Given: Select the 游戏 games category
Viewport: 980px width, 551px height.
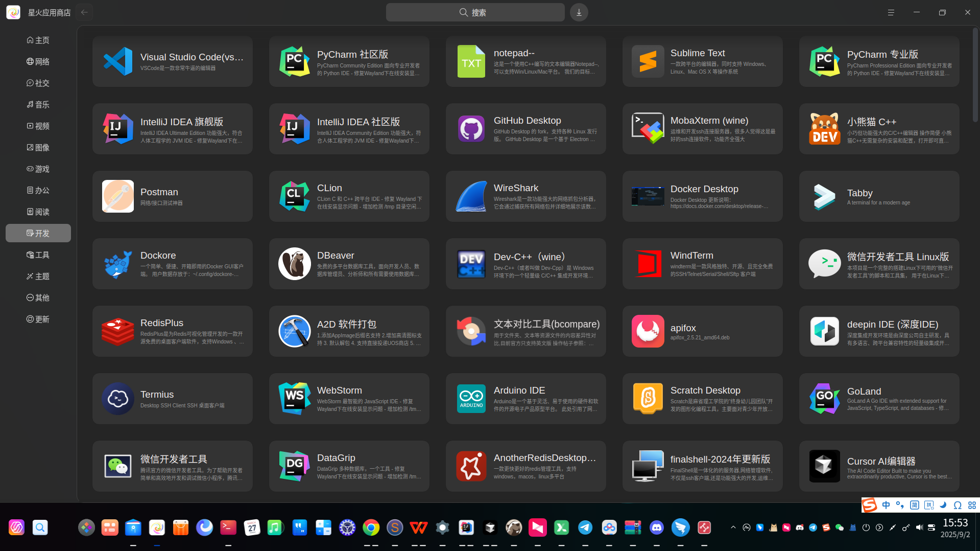Looking at the screenshot, I should click(38, 169).
